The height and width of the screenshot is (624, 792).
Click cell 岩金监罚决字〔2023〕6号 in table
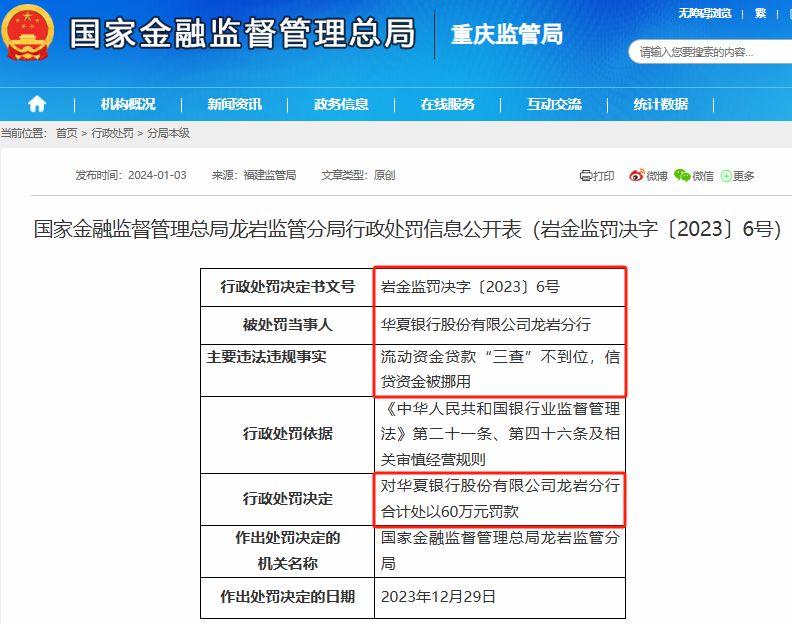[500, 287]
